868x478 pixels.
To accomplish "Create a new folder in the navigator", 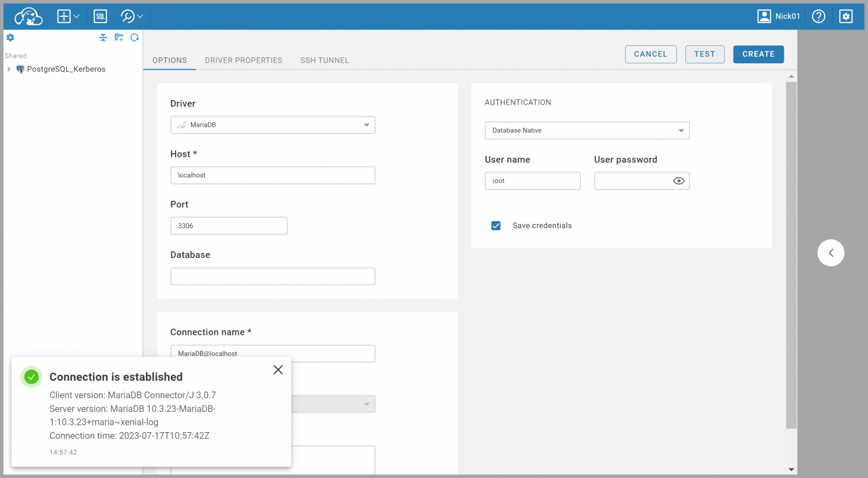I will 119,37.
